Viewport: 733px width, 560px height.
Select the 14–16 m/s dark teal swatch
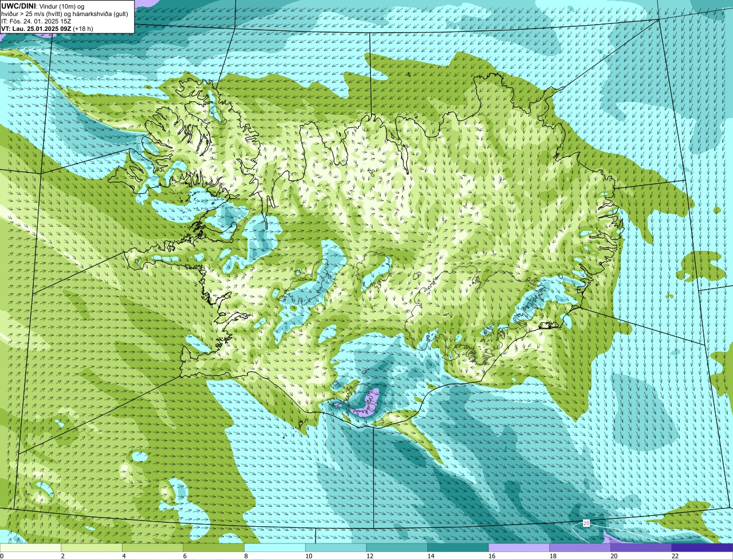coord(458,547)
